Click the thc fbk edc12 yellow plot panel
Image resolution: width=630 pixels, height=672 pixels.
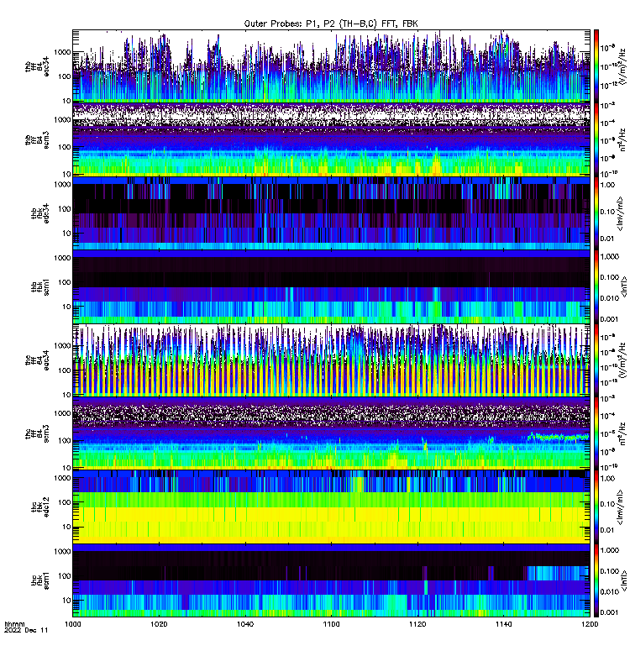[331, 507]
